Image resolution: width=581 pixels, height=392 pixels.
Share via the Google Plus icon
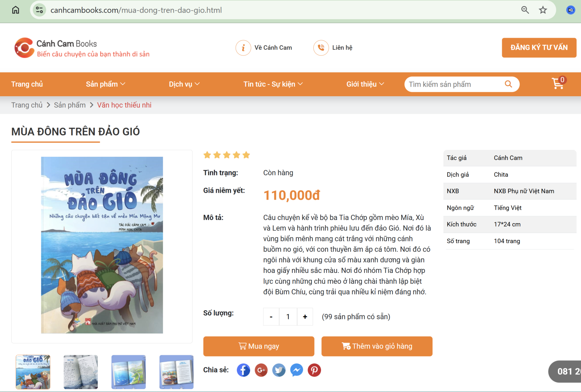pyautogui.click(x=261, y=370)
